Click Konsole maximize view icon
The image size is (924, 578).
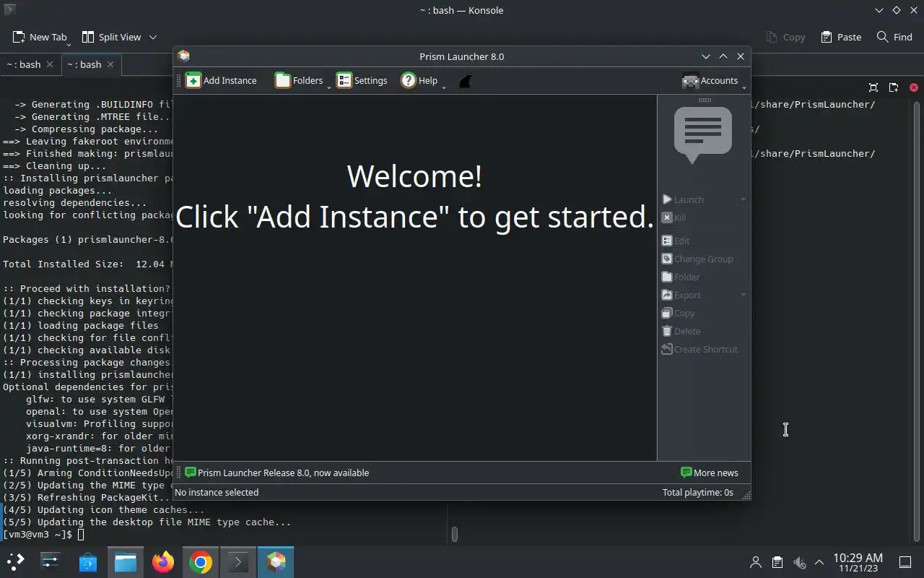[873, 87]
